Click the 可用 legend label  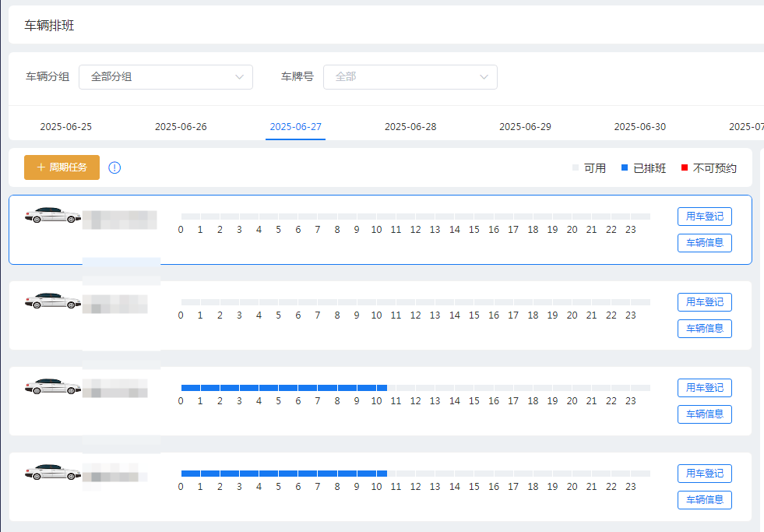(595, 168)
